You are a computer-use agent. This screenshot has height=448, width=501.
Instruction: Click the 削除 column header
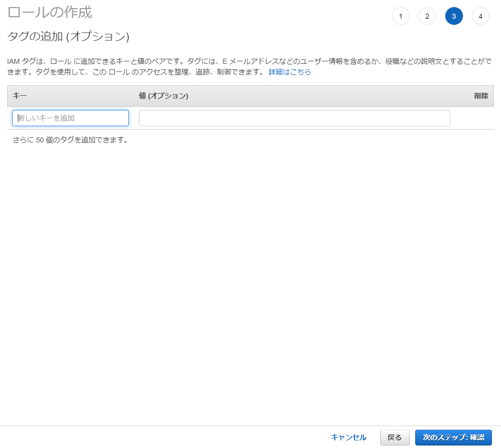coord(481,96)
